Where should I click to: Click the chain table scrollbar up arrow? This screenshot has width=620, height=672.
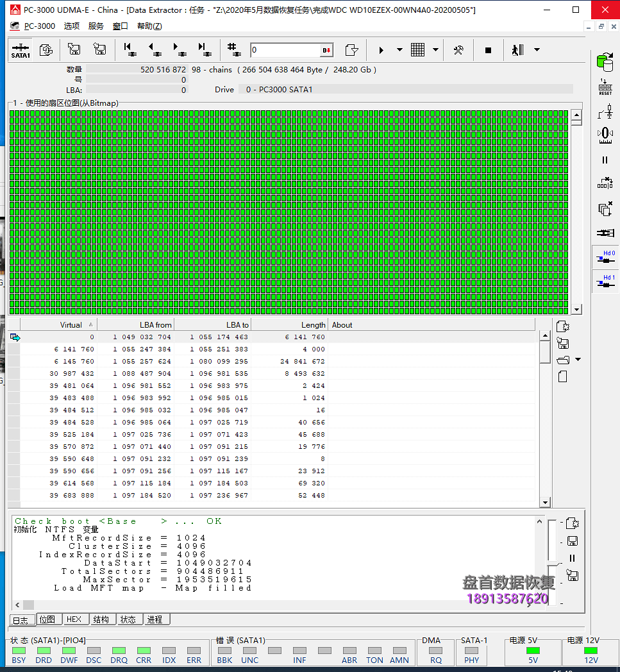[545, 335]
